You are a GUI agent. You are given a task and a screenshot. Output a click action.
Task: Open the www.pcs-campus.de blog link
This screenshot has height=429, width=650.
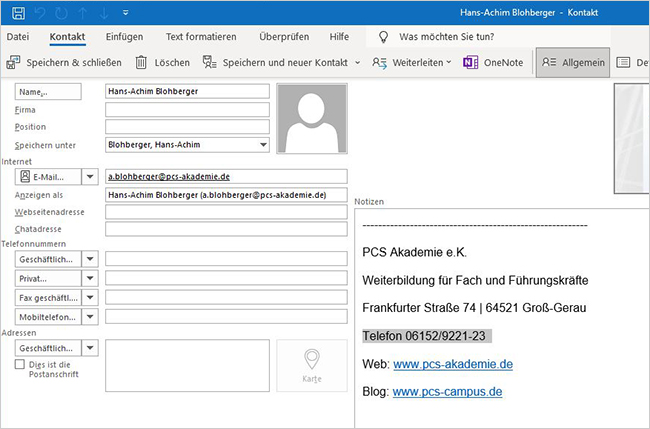click(447, 391)
